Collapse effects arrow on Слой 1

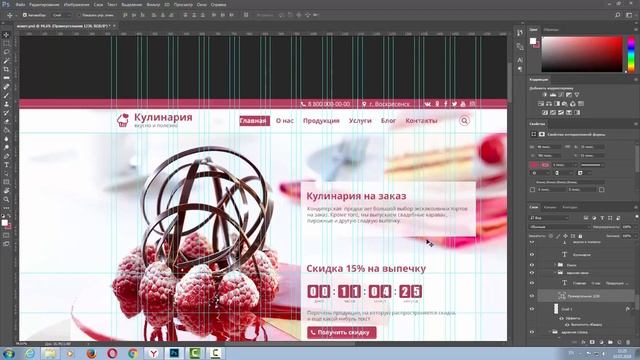click(634, 309)
